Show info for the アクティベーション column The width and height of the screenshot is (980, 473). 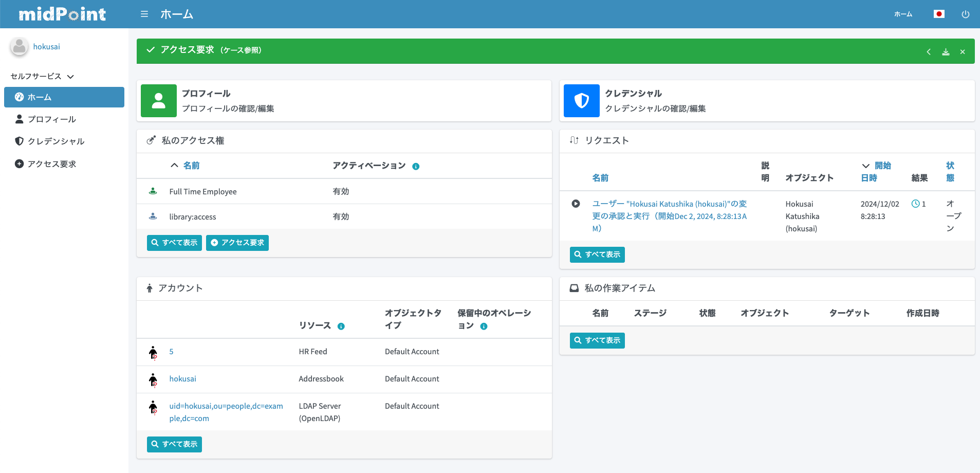coord(416,167)
